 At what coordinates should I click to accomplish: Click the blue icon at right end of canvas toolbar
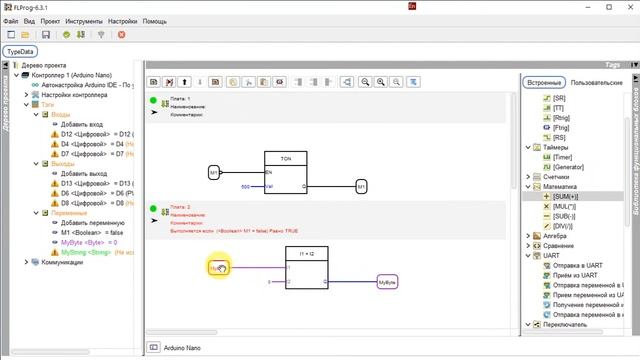tap(413, 82)
